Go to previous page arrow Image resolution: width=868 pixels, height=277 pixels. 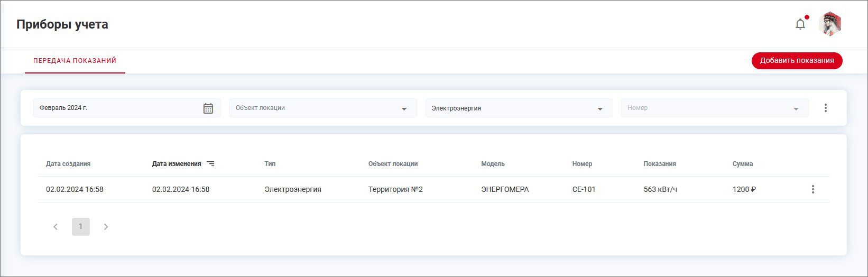point(56,227)
